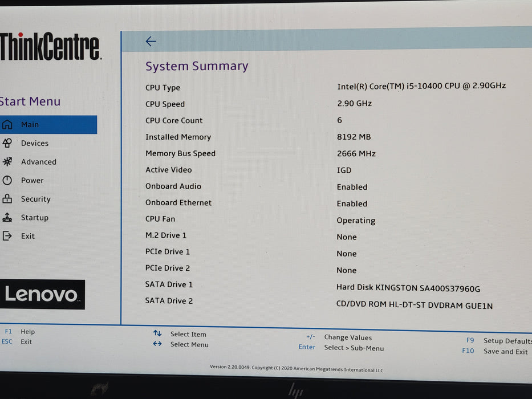The height and width of the screenshot is (399, 532).
Task: Click the Devices shapes icon
Action: [7, 143]
